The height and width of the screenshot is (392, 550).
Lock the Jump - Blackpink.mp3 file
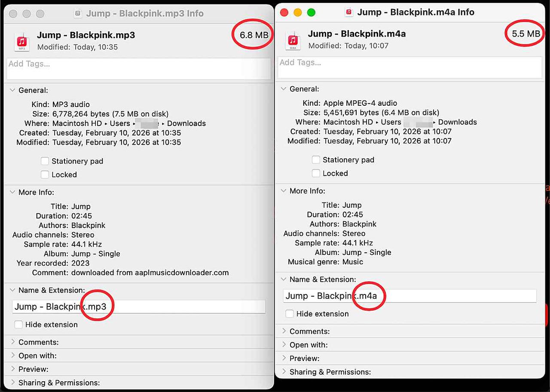(x=45, y=175)
